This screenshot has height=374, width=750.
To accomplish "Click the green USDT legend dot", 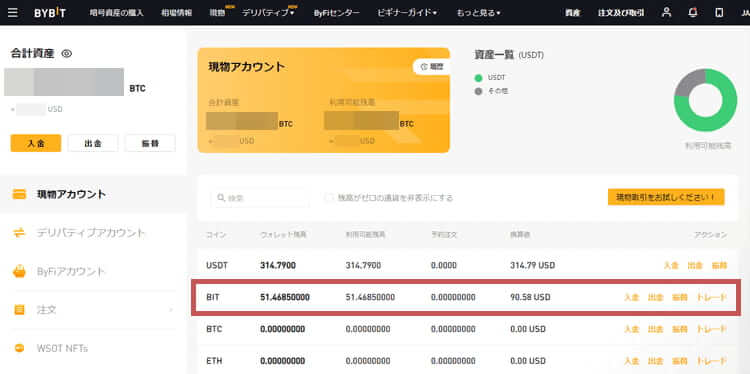I will (x=478, y=77).
